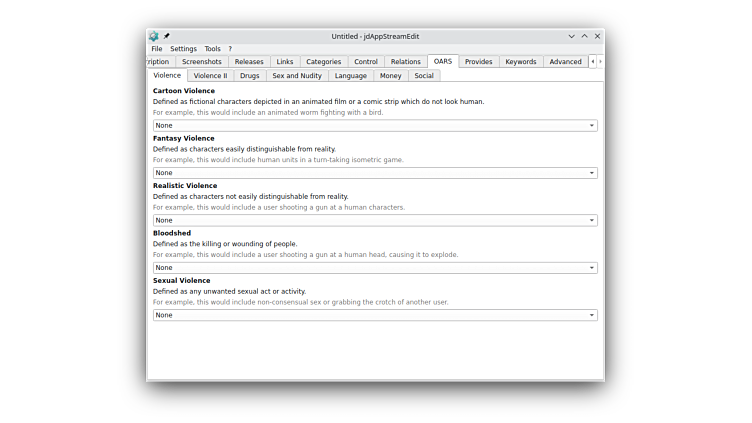Select the OARS tab
The image size is (752, 423).
coord(443,61)
